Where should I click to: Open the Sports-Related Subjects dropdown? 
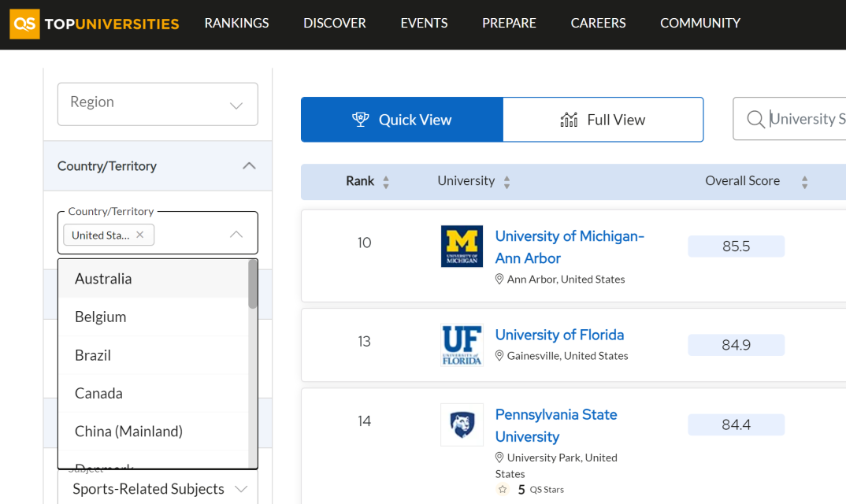pos(158,488)
